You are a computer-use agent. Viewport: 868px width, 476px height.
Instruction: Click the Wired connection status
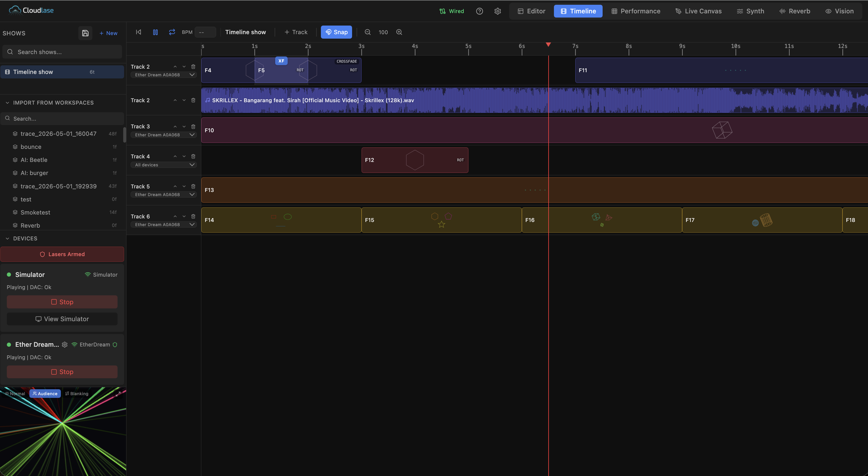coord(452,11)
